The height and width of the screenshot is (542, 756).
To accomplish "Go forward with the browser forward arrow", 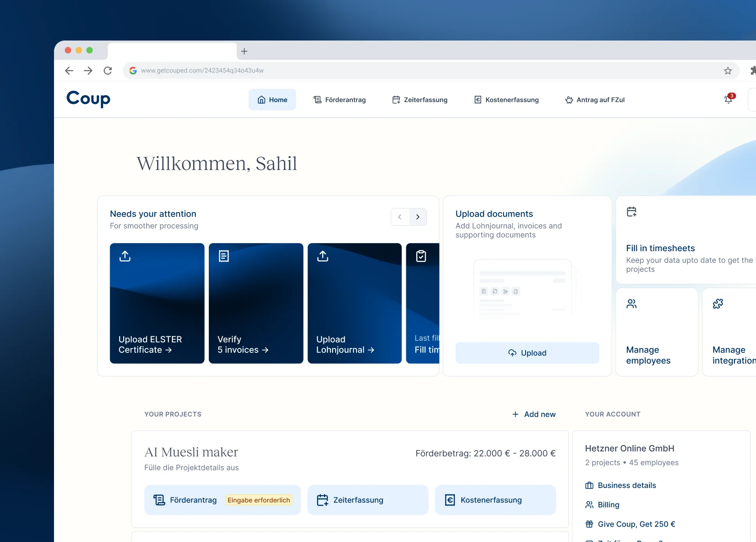I will [88, 71].
